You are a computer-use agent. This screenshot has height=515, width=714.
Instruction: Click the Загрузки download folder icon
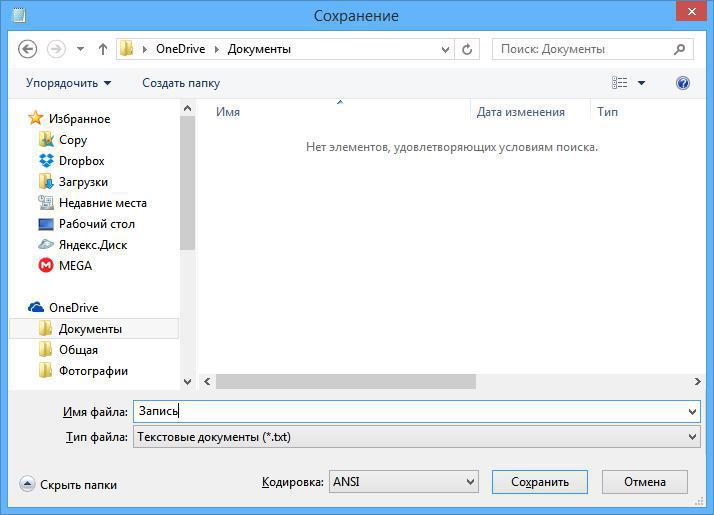point(46,181)
